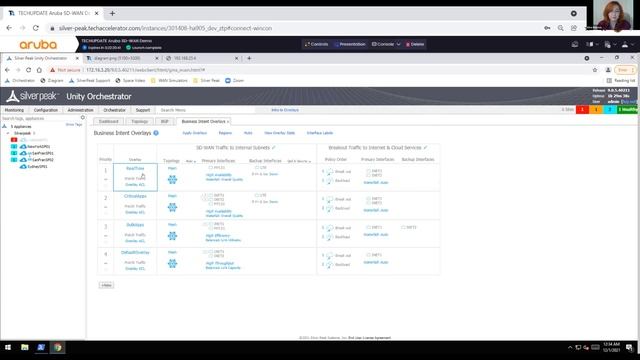This screenshot has width=640, height=360.
Task: Click the Business Intent Overlays help icon
Action: pyautogui.click(x=156, y=133)
